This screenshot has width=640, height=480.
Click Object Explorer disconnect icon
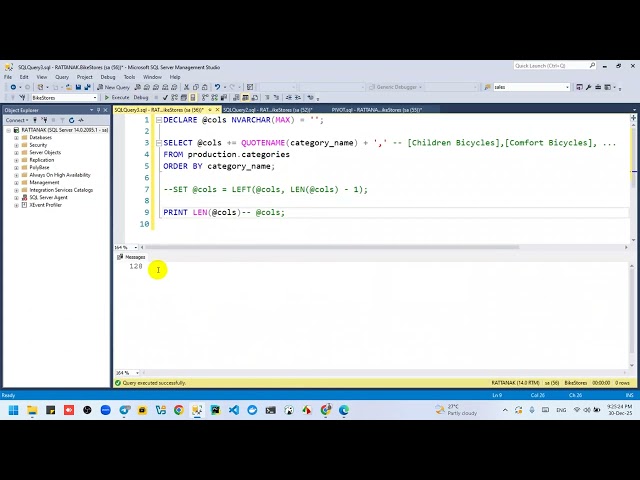pyautogui.click(x=44, y=120)
